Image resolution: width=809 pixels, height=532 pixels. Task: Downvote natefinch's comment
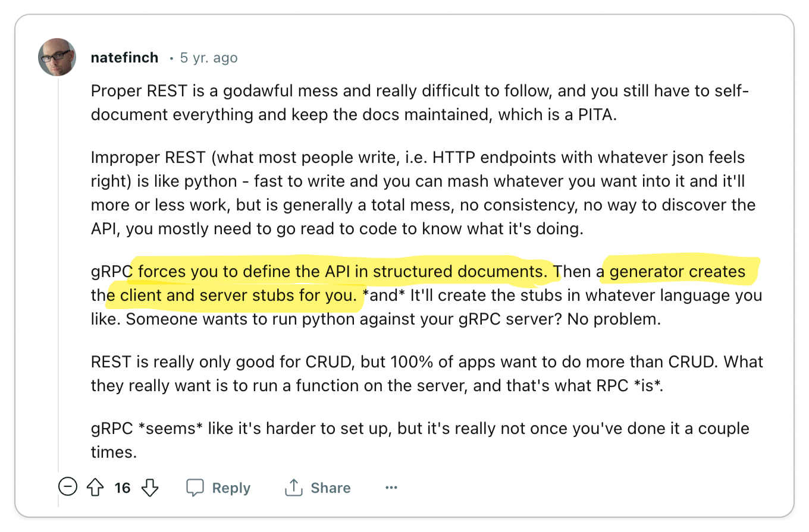tap(150, 488)
